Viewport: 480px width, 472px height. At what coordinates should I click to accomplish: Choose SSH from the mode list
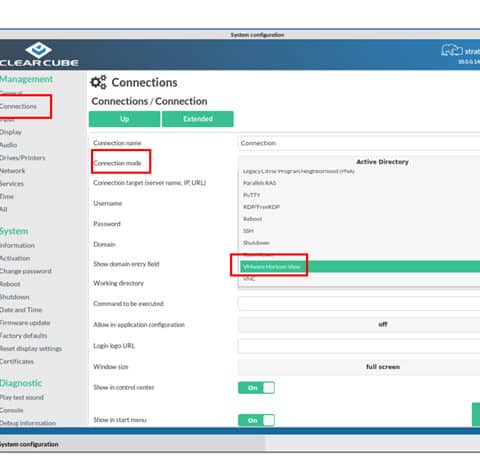pyautogui.click(x=248, y=231)
